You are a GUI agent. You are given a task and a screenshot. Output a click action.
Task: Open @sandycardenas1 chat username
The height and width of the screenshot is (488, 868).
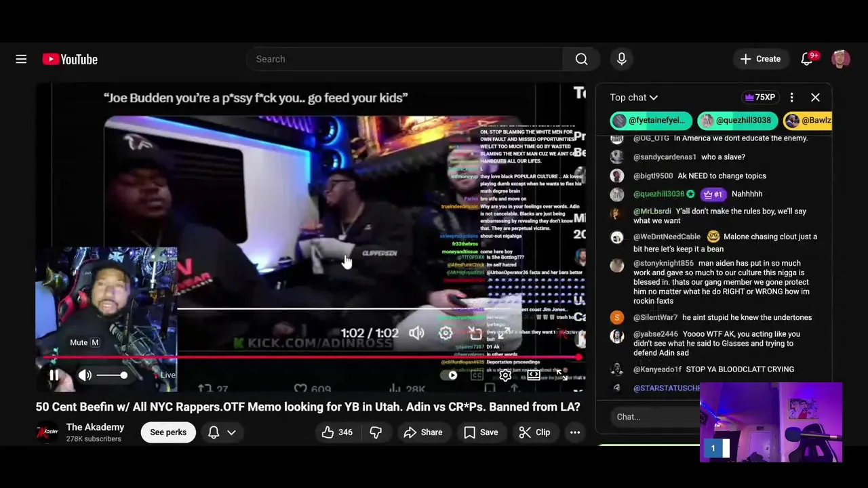tap(665, 157)
